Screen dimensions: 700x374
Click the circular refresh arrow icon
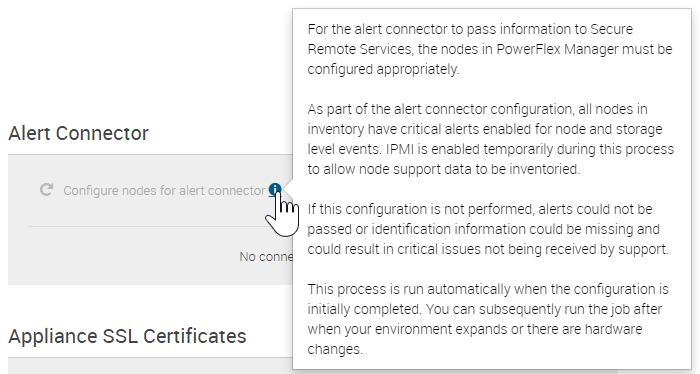[x=46, y=190]
